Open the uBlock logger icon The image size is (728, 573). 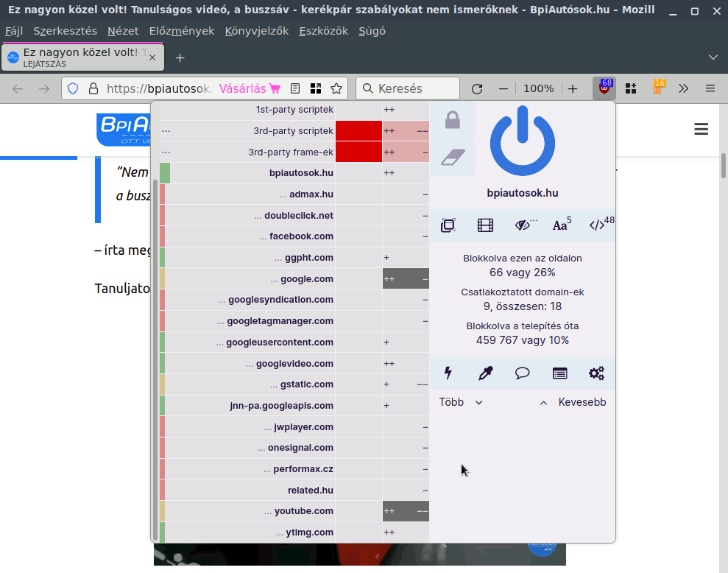click(x=559, y=373)
